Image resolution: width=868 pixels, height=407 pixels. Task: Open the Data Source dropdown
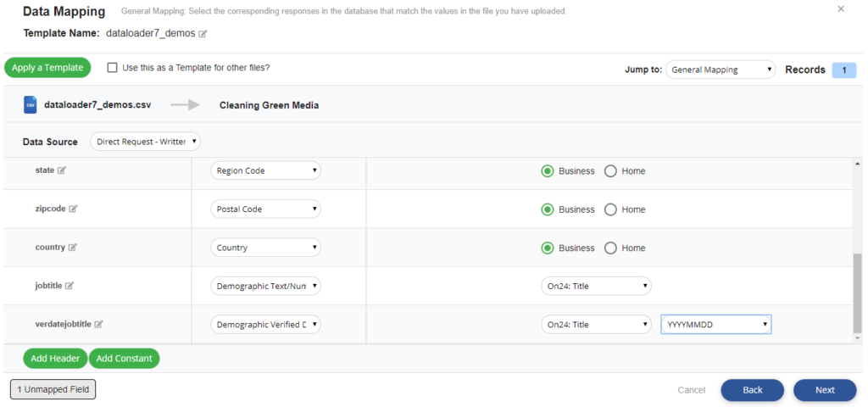[x=145, y=142]
